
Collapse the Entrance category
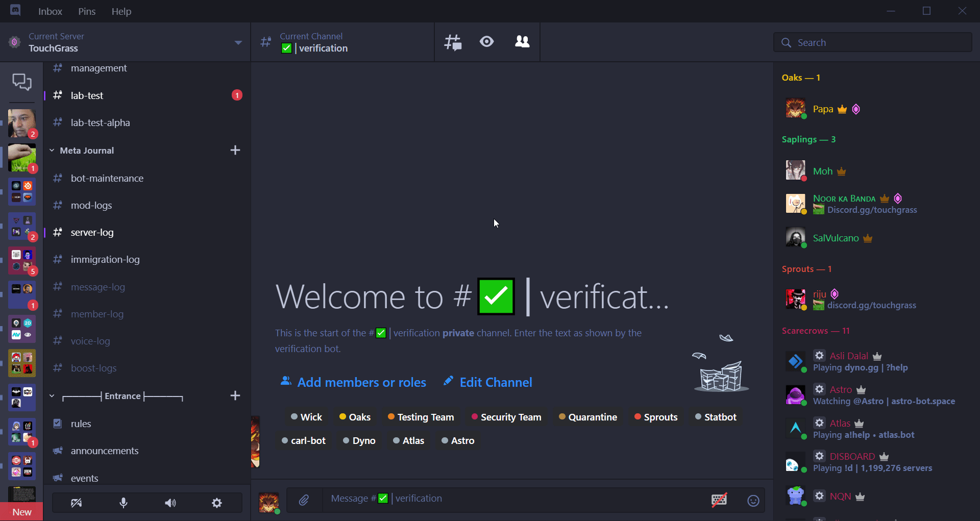[x=52, y=395]
